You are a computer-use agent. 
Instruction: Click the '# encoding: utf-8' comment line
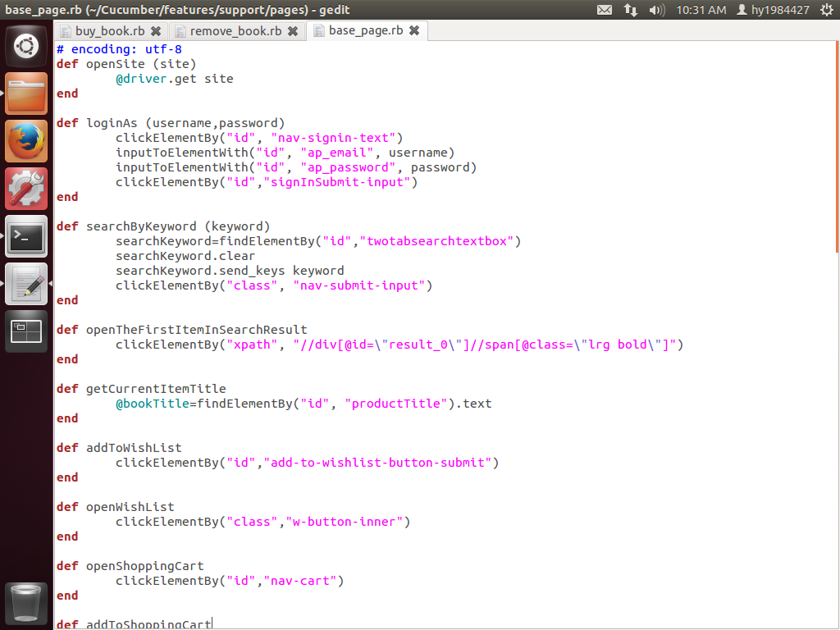pyautogui.click(x=119, y=49)
